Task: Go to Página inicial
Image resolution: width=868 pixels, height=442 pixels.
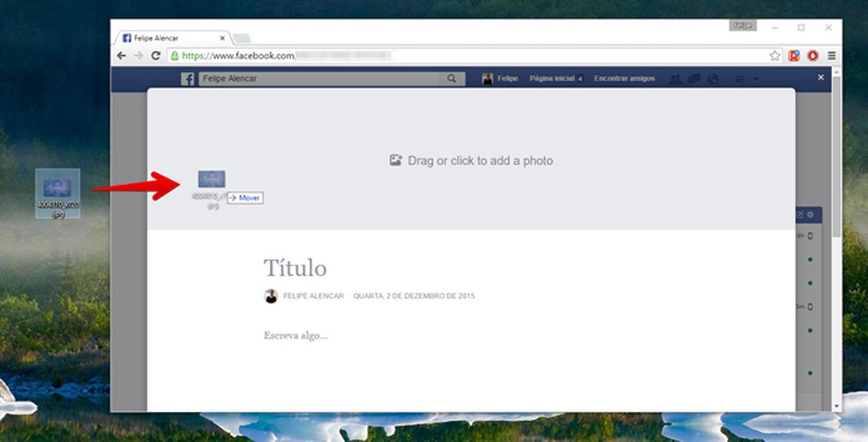Action: (552, 79)
